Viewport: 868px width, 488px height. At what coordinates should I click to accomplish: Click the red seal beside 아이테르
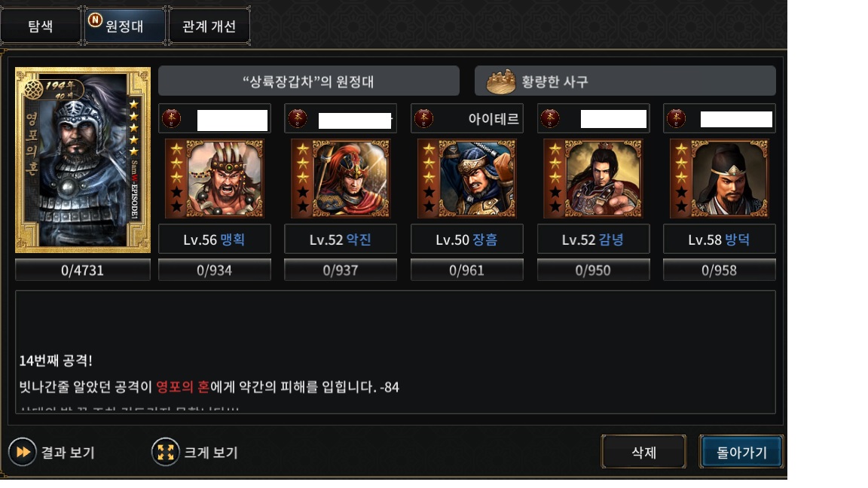(x=424, y=117)
